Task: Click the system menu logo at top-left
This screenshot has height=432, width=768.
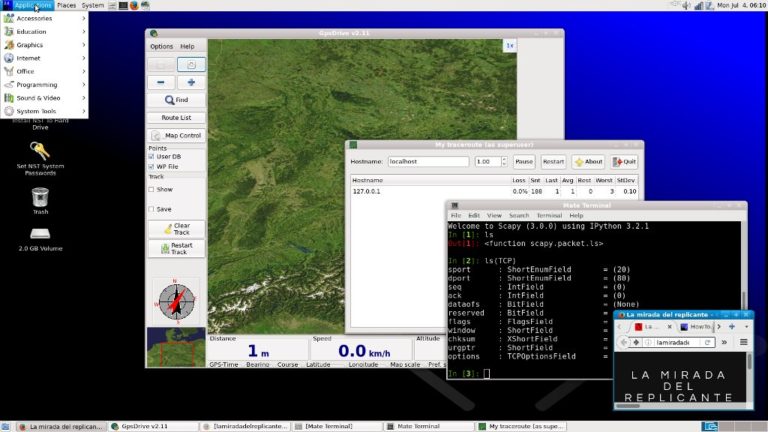Action: click(6, 5)
